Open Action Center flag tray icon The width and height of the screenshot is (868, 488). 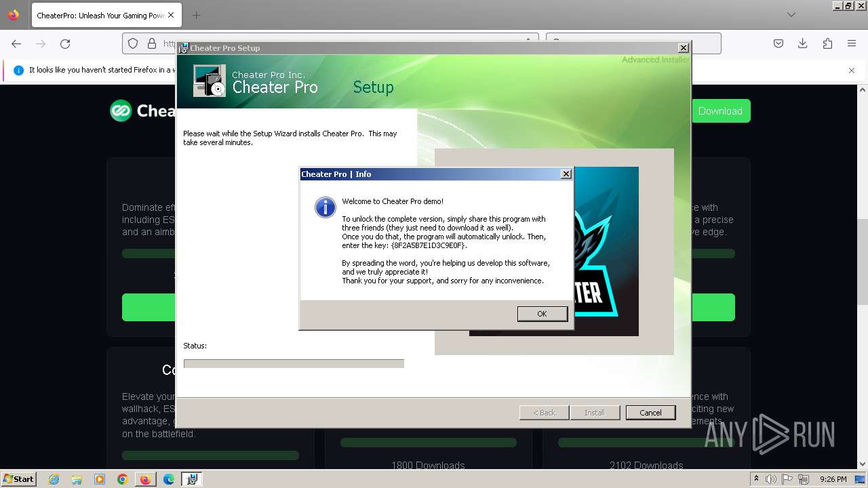click(x=787, y=479)
